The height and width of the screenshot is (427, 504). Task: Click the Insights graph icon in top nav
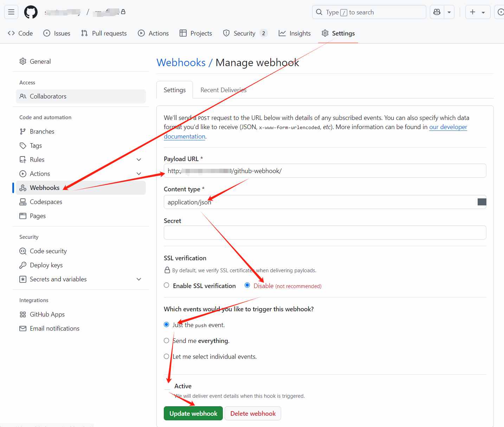(x=282, y=33)
